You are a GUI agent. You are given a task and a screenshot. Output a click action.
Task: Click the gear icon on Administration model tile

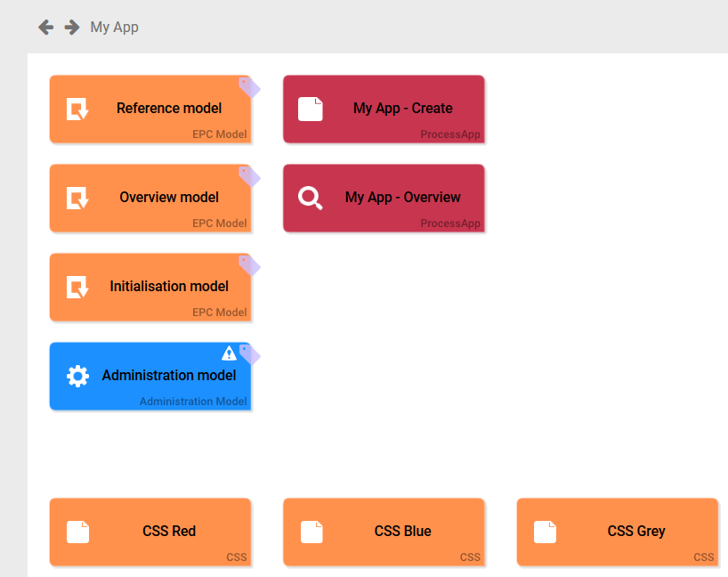[x=77, y=376]
